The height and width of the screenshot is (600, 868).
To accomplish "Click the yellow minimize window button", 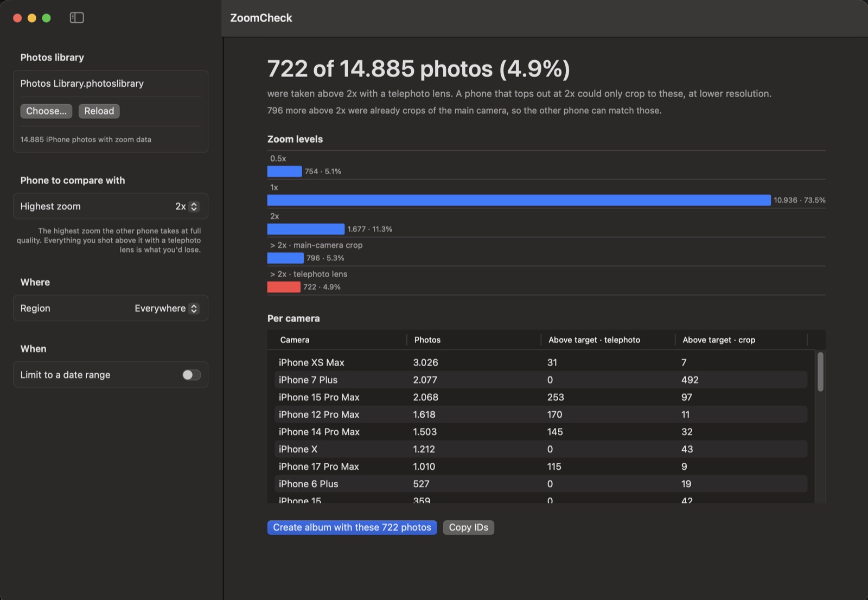I will coord(32,18).
